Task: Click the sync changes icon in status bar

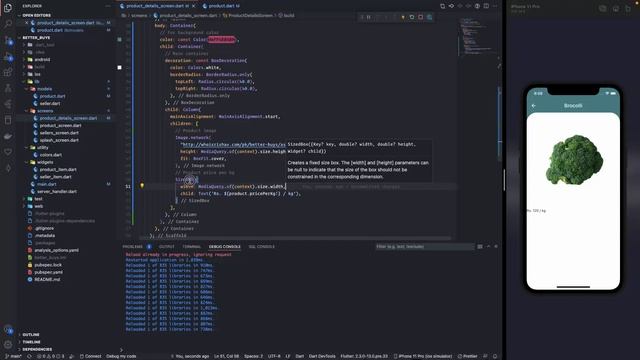Action: point(29,356)
